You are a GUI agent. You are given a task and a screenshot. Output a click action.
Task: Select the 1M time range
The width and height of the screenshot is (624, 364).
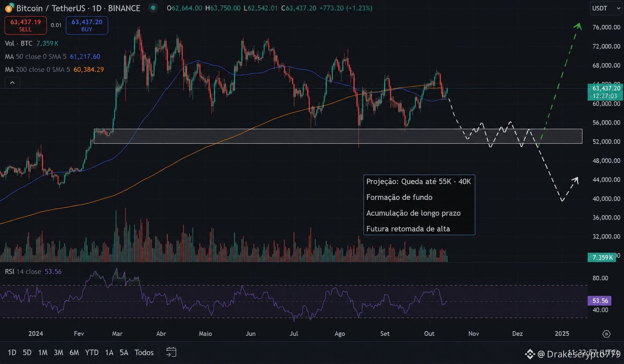click(x=43, y=353)
